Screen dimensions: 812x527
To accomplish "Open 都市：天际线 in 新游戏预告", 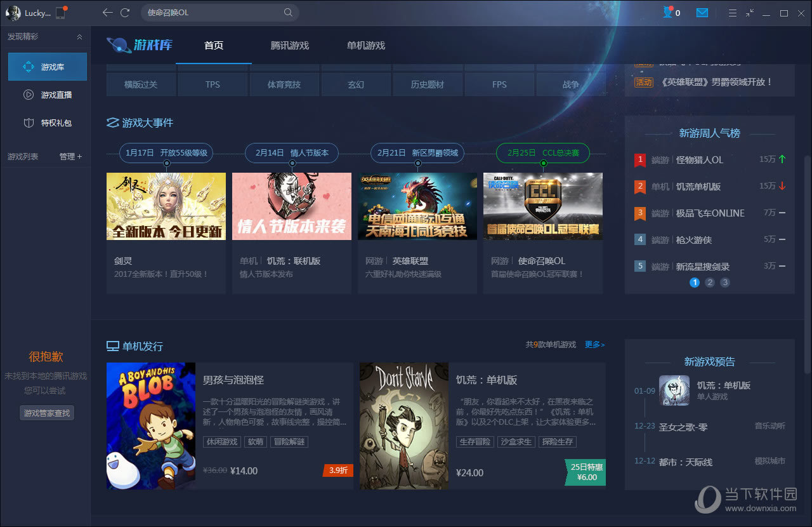I will click(686, 462).
